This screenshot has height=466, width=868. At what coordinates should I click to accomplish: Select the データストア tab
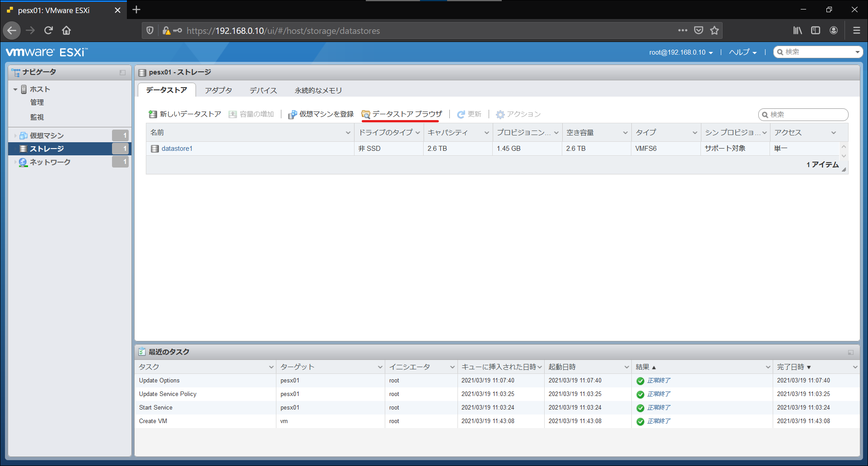[167, 90]
